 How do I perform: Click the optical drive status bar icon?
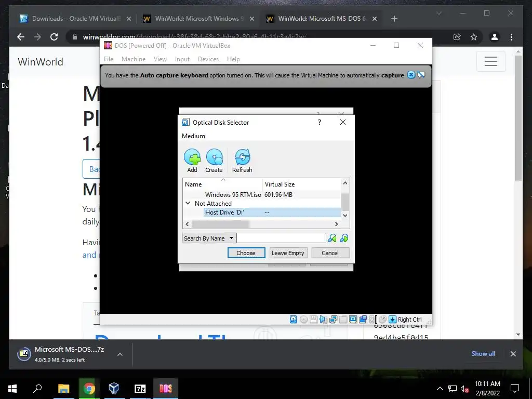point(303,320)
